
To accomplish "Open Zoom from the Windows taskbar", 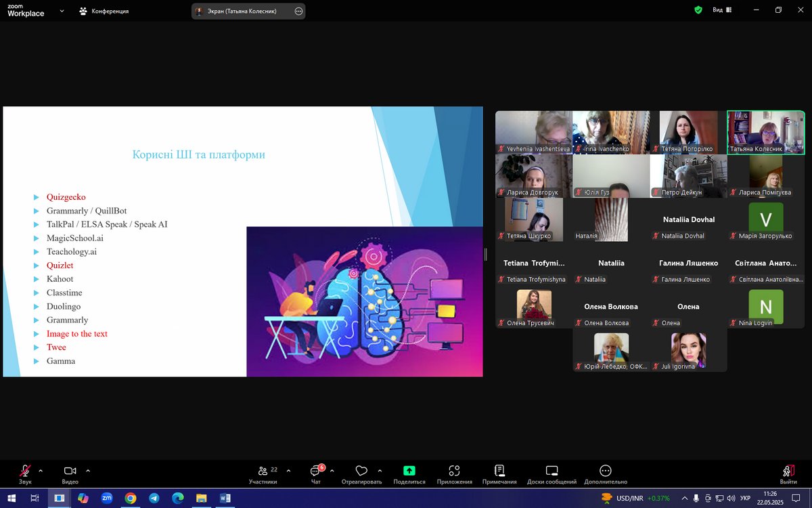I will (x=107, y=498).
